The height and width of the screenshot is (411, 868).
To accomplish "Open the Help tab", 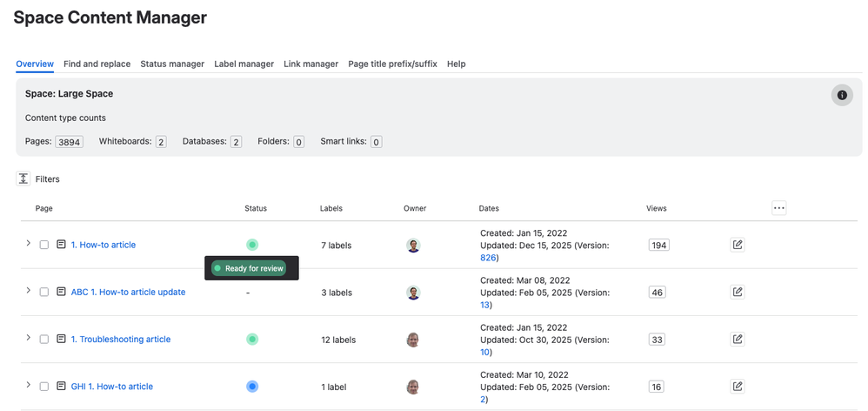I will point(456,64).
